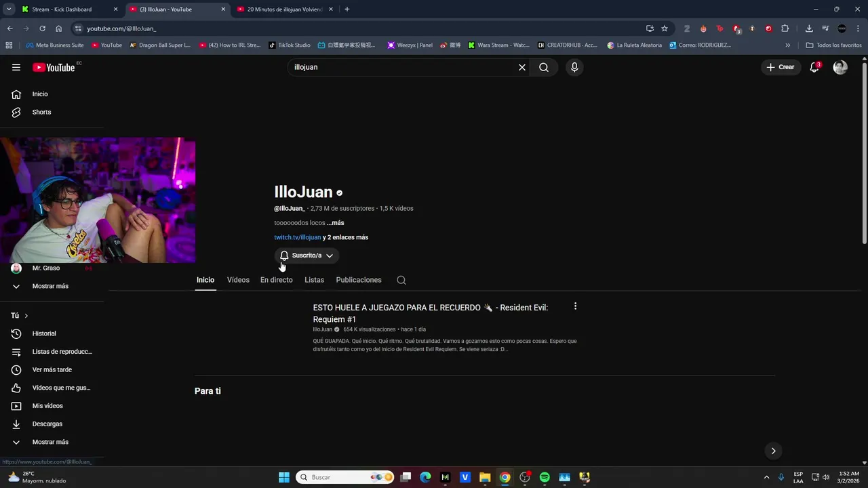Open the Resident Evil Requiem #1 video title
Screen dimensions: 868x488
431,313
